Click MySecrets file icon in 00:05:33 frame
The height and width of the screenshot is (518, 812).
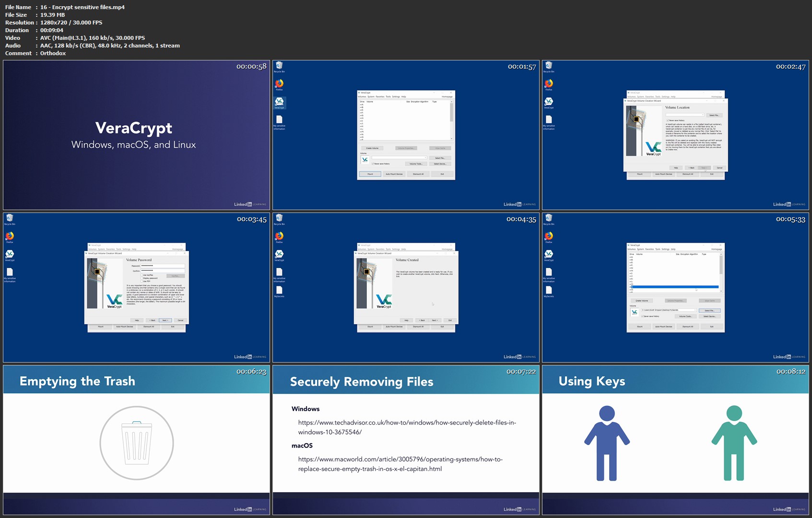click(x=549, y=289)
